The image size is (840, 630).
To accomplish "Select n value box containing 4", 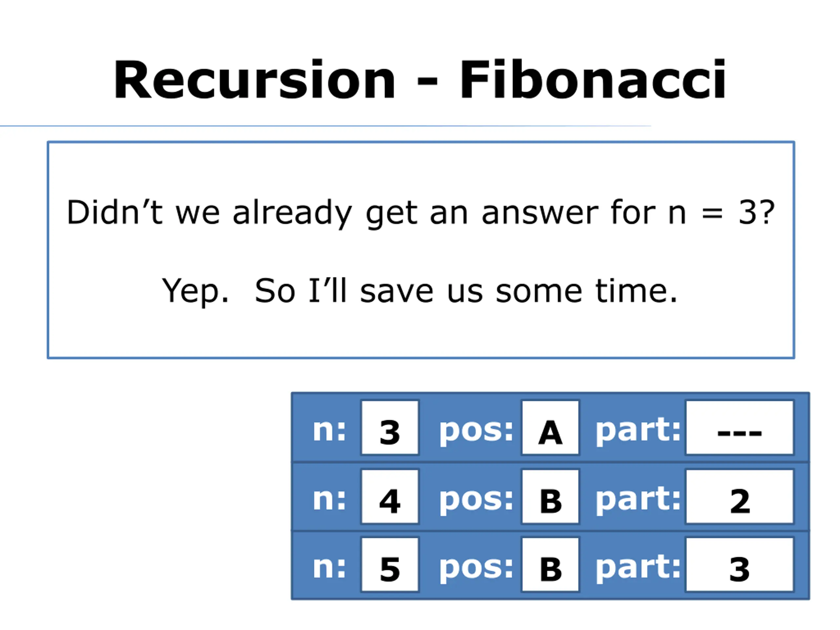I will point(390,497).
